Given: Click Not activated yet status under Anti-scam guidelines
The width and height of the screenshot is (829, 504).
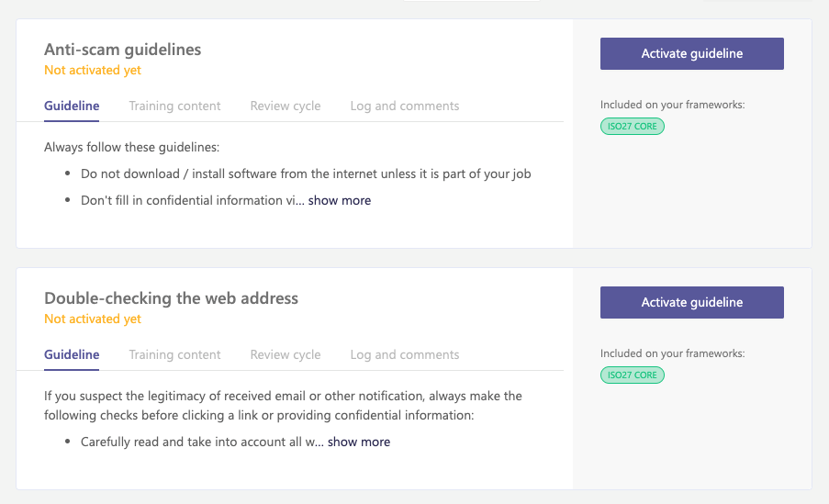Looking at the screenshot, I should [93, 71].
